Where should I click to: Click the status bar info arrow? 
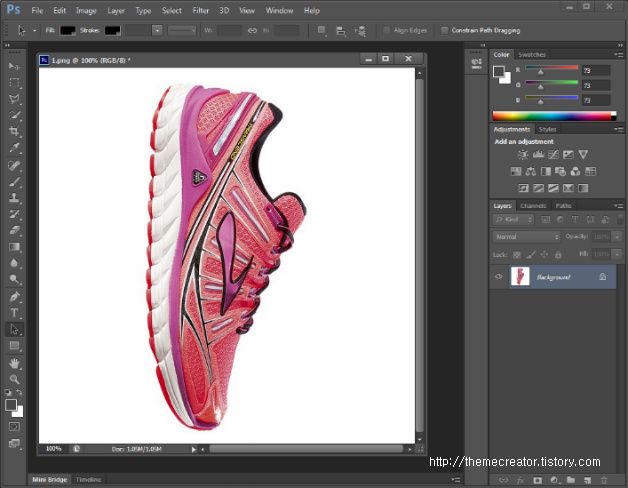[x=194, y=450]
